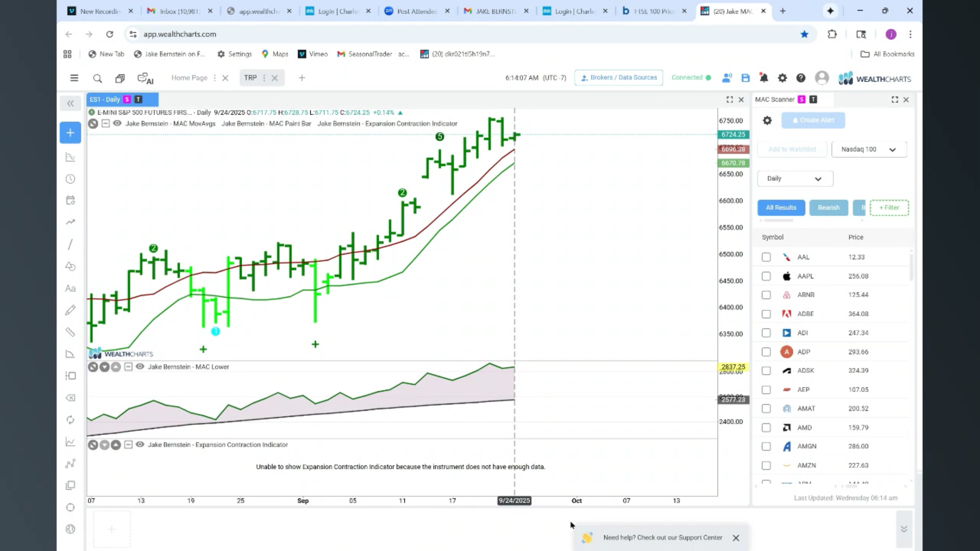Click the refresh sync sidebar icon
This screenshot has height=551, width=980.
(70, 420)
